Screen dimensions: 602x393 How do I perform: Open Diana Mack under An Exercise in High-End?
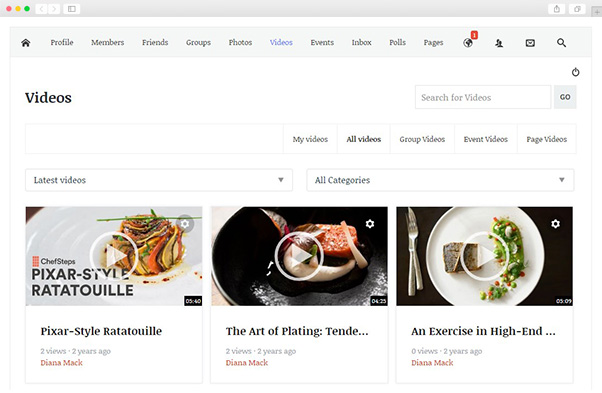(432, 363)
